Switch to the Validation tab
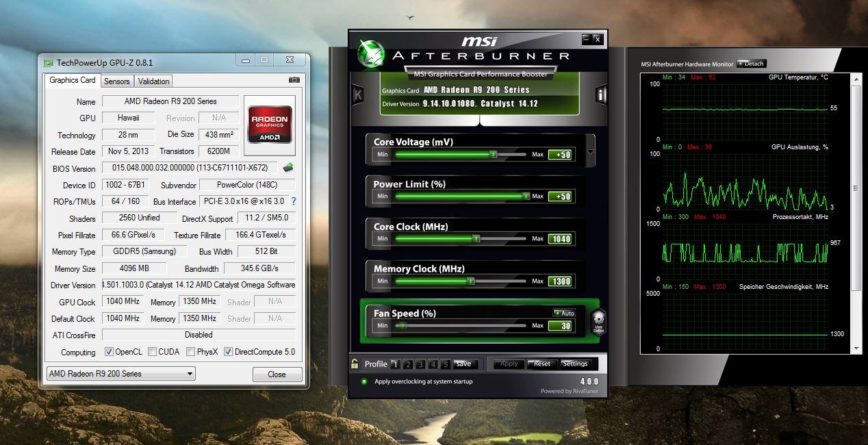This screenshot has width=868, height=445. [x=153, y=81]
